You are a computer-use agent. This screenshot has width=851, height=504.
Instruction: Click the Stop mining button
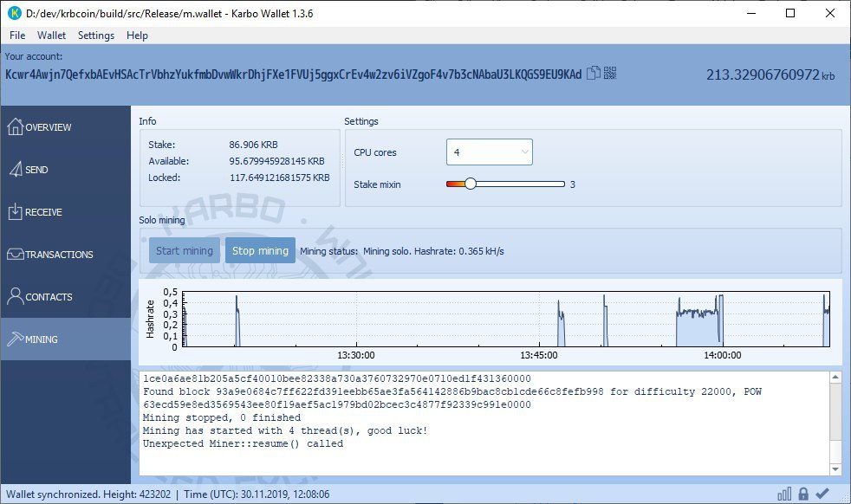point(261,250)
